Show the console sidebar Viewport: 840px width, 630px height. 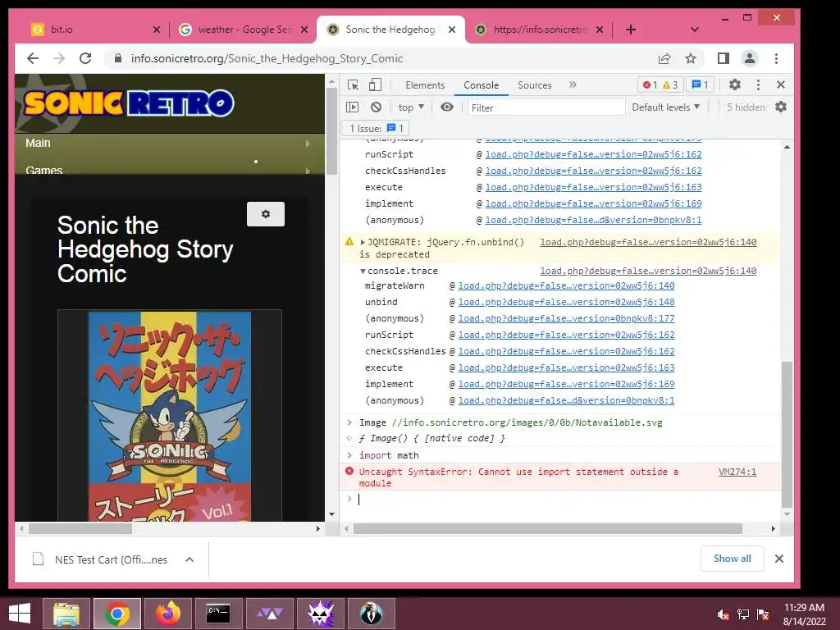point(353,107)
